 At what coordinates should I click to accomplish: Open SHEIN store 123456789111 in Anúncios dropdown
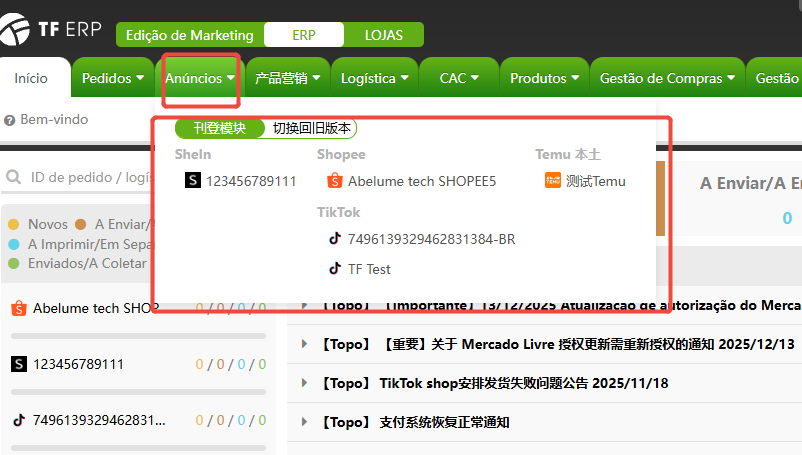tap(250, 181)
